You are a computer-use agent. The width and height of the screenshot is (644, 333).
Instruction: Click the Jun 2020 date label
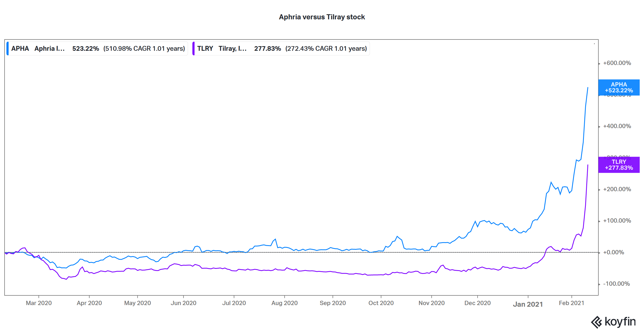pos(184,303)
